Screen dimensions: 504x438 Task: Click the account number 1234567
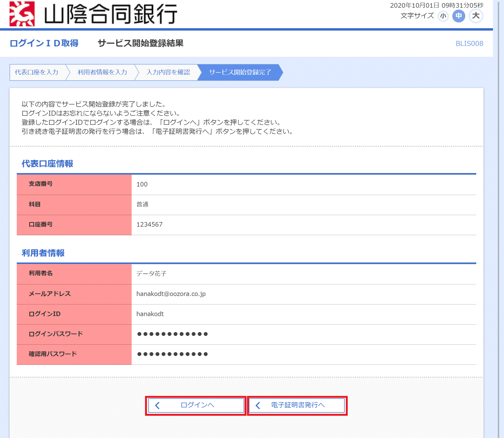tap(149, 225)
